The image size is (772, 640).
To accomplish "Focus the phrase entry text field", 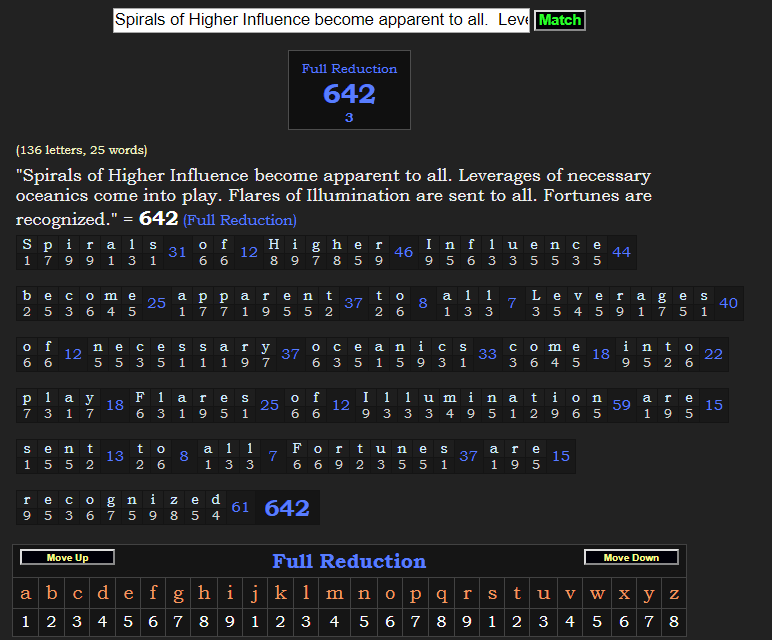I will 320,20.
